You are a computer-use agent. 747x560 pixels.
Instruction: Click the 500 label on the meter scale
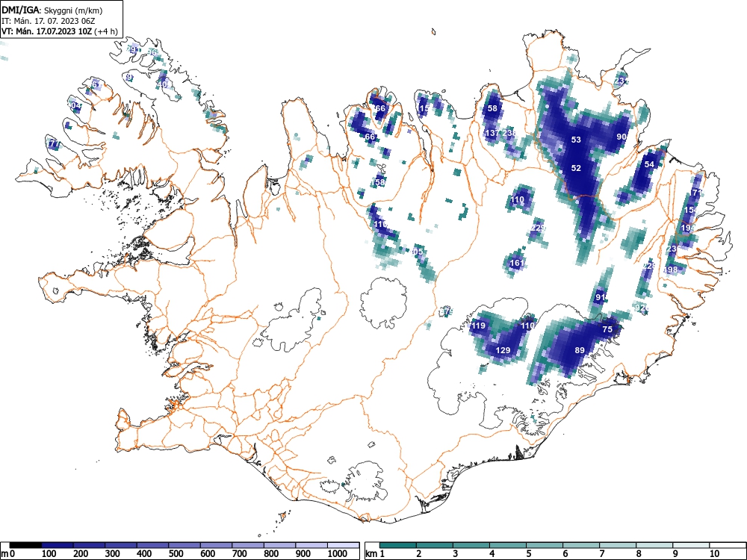[176, 554]
